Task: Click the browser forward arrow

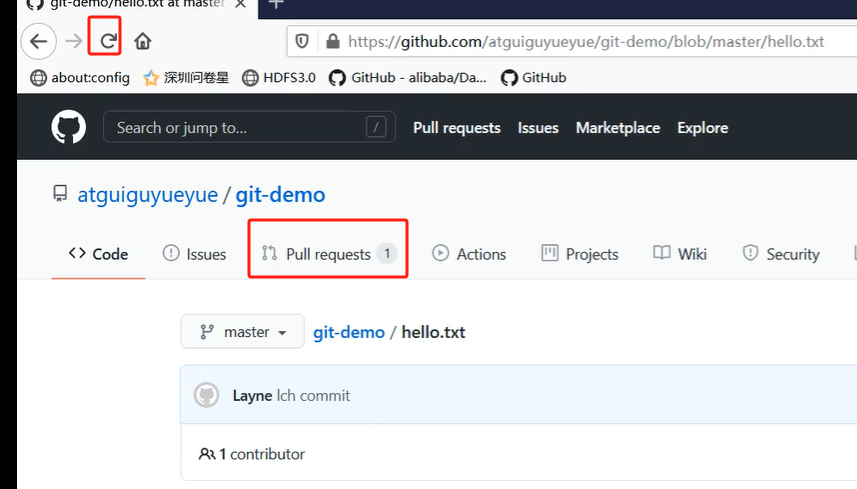Action: click(73, 41)
